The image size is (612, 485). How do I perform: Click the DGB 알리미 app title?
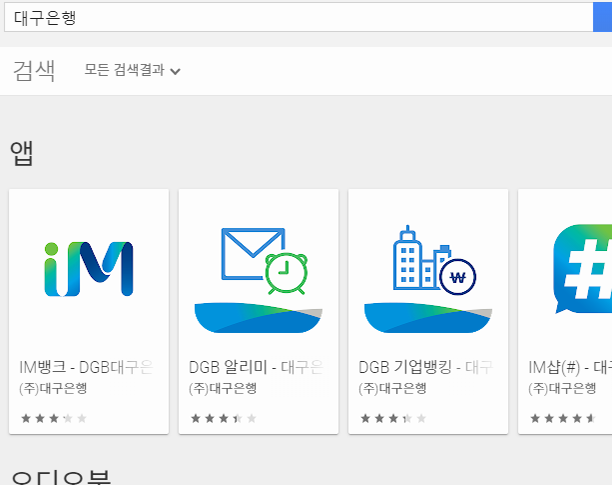[256, 367]
